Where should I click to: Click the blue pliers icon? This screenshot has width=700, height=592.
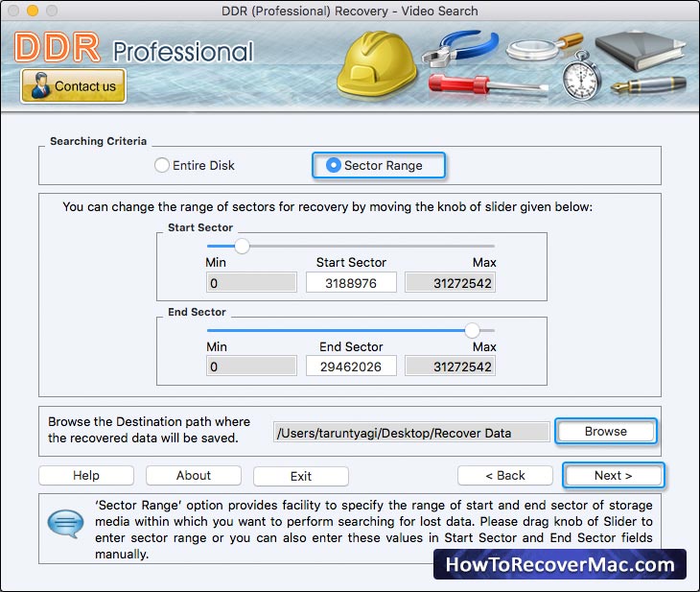click(460, 48)
